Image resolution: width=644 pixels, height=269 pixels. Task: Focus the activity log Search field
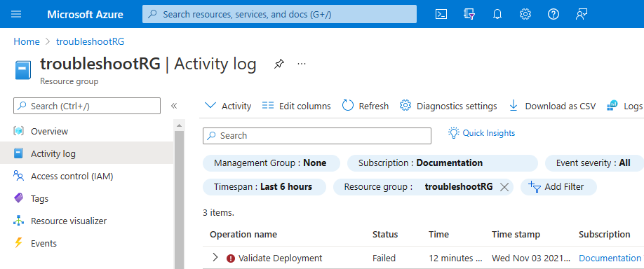click(317, 136)
